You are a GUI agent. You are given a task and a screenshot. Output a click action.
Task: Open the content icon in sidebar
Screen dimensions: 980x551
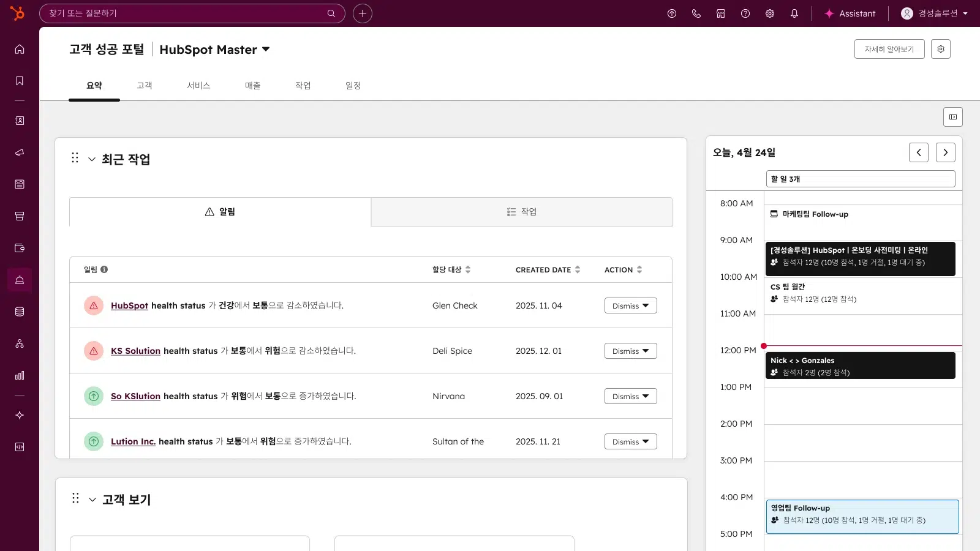(20, 184)
